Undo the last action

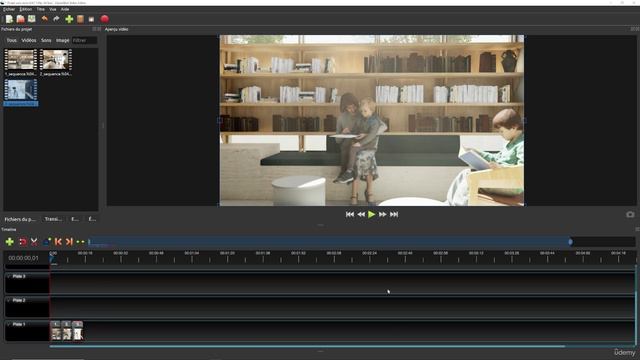44,19
